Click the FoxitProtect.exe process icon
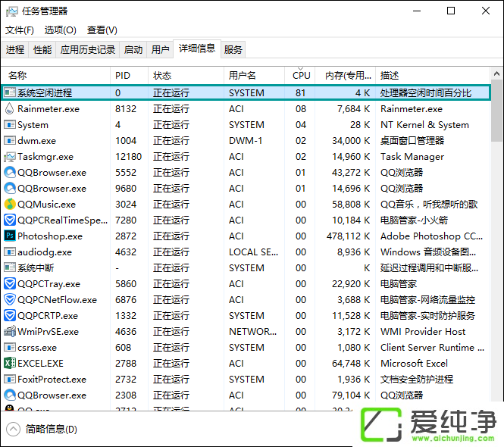The image size is (504, 447). tap(10, 380)
